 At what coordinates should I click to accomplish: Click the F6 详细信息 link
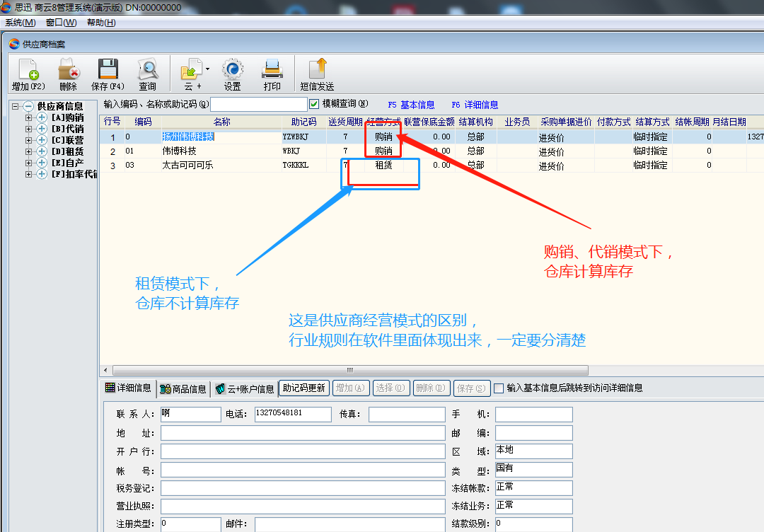(475, 105)
